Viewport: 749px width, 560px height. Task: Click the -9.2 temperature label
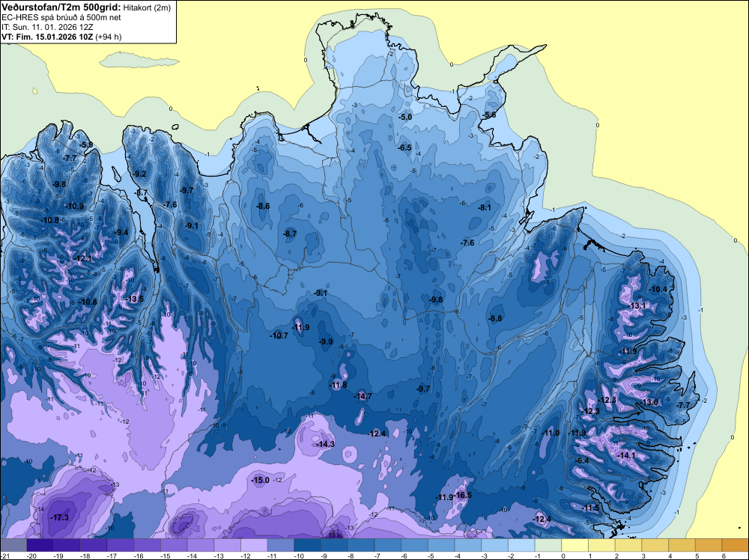(139, 174)
